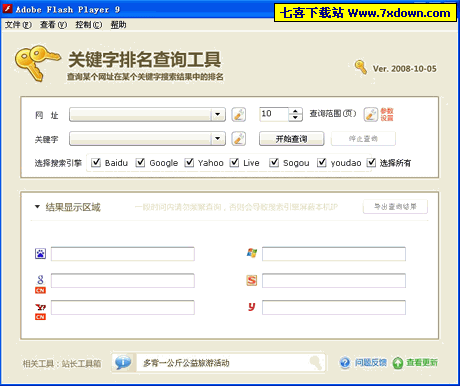Increase the query range pages value

click(295, 111)
